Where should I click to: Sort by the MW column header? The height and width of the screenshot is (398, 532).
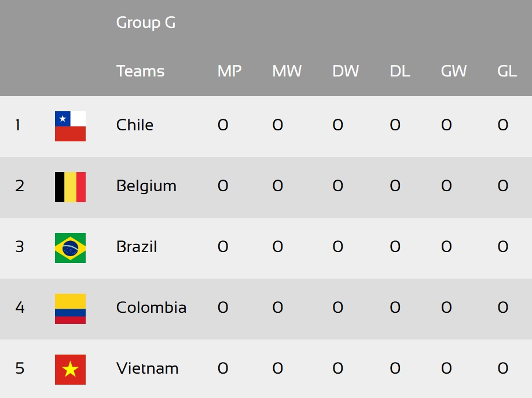(x=287, y=71)
